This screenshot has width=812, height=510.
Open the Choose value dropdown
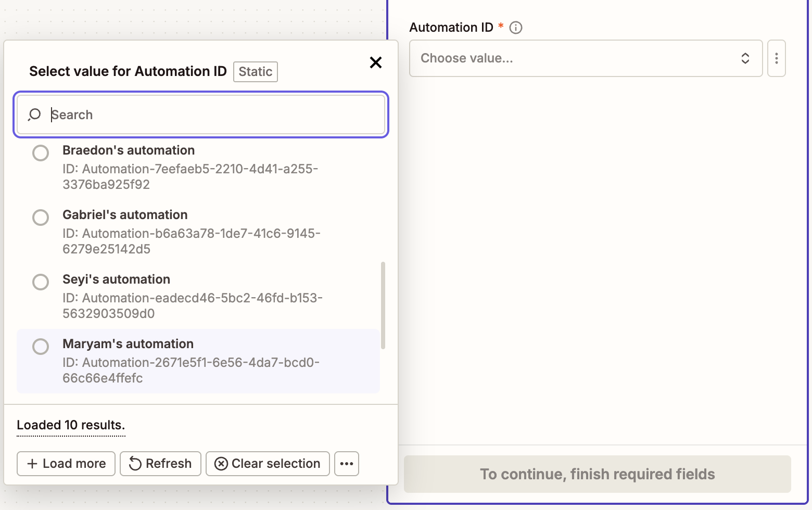[578, 58]
